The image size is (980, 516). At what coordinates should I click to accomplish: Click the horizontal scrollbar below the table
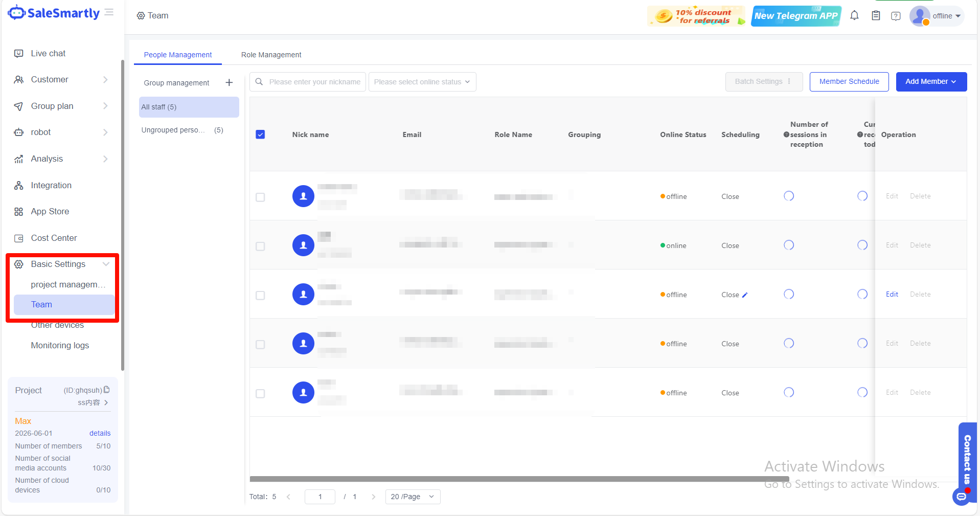click(x=519, y=479)
